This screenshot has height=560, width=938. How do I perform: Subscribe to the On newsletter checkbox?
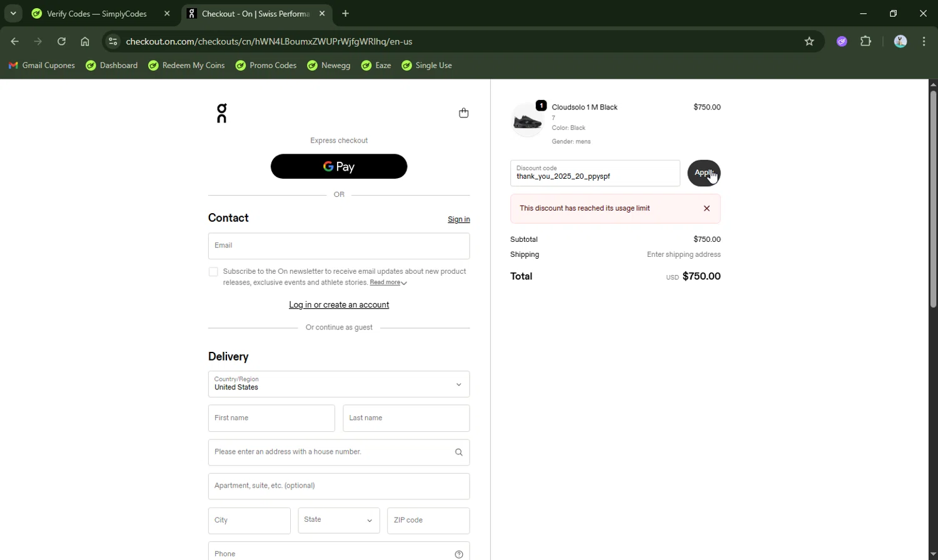coord(213,272)
